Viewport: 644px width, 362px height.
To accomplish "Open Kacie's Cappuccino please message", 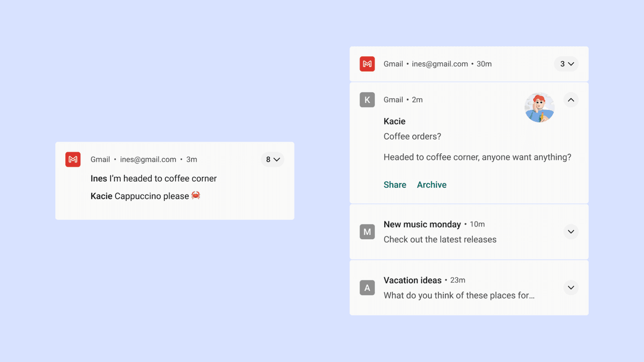I will click(x=140, y=196).
